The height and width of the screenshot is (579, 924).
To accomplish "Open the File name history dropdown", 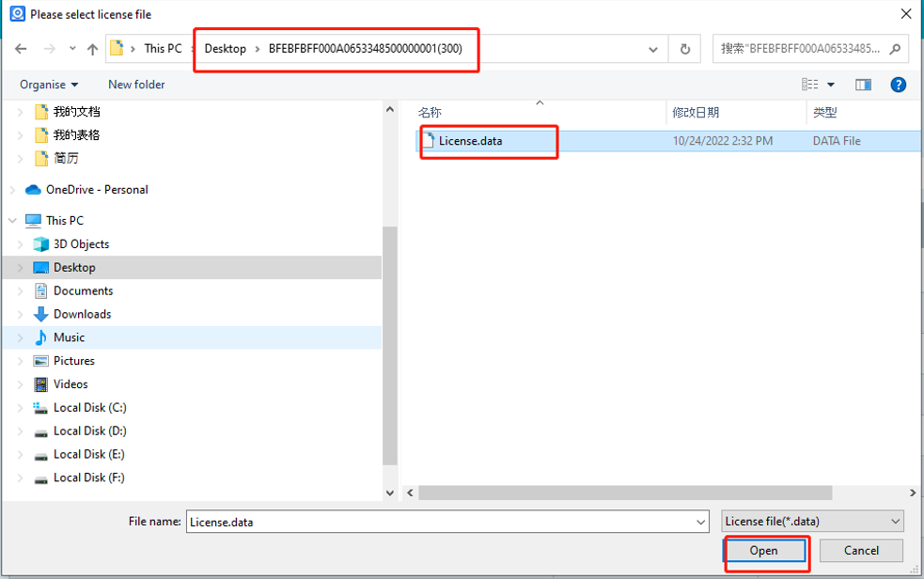I will pos(700,522).
